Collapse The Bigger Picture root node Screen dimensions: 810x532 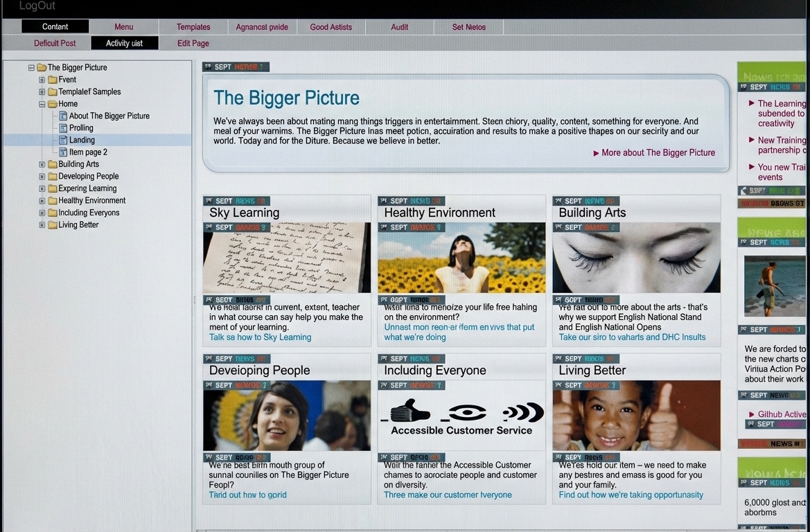pos(31,68)
